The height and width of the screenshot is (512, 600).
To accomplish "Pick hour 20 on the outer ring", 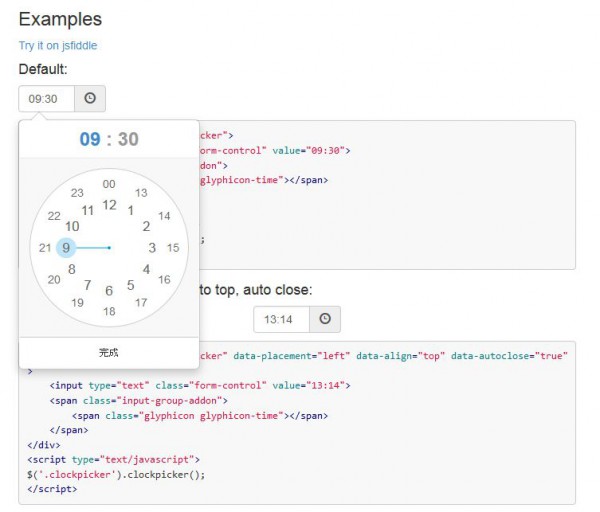I will (x=54, y=280).
